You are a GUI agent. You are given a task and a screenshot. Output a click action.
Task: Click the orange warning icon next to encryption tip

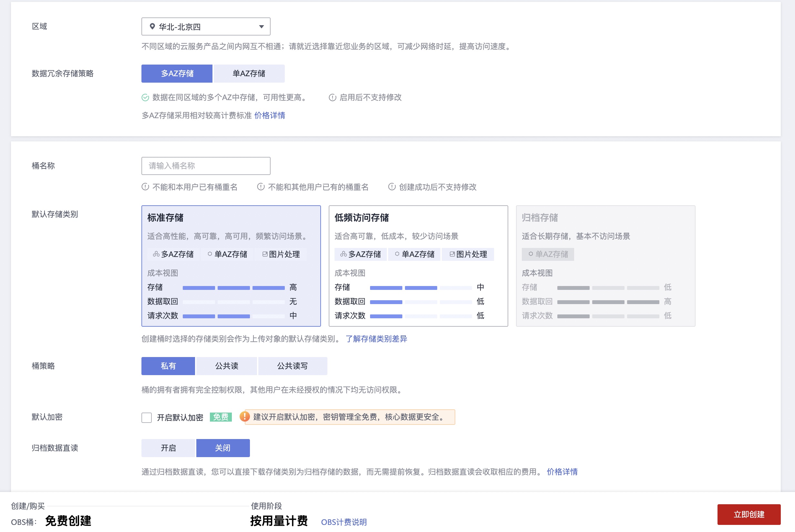click(x=244, y=417)
